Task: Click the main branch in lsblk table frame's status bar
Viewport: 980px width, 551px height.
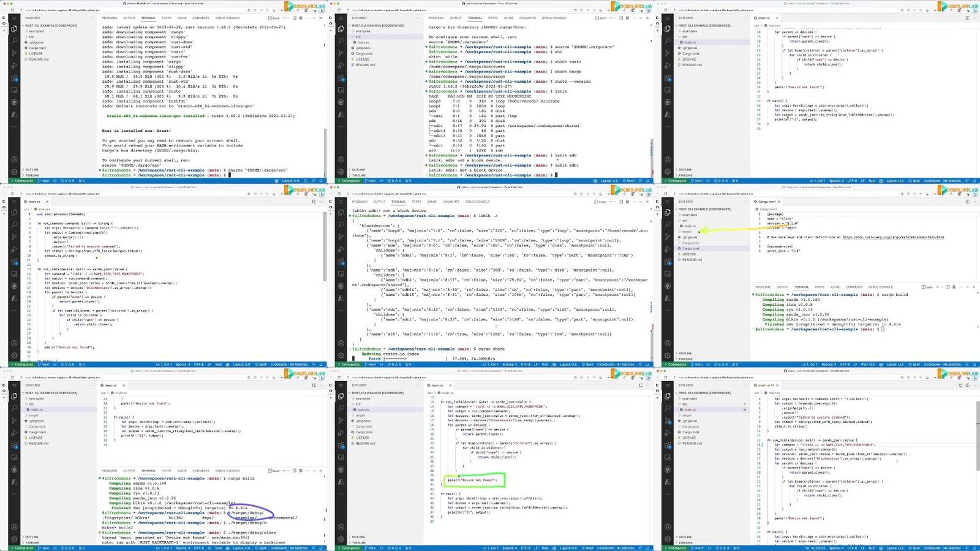Action: click(x=371, y=181)
